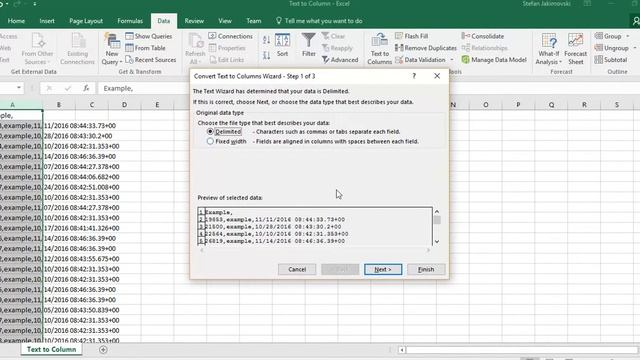
Task: Switch to the View tab
Action: [224, 21]
